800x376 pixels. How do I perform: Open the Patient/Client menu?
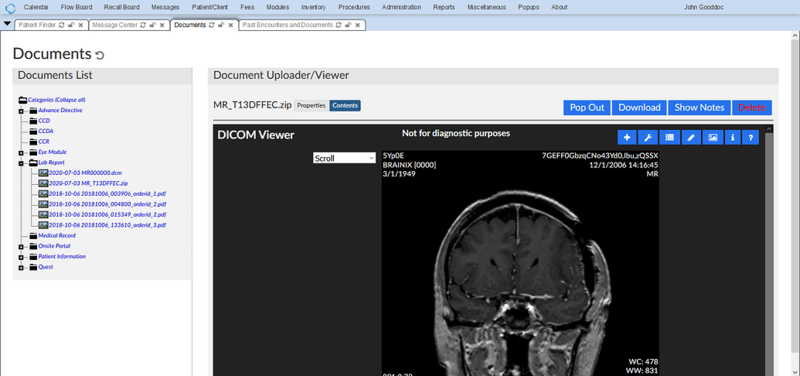[x=210, y=8]
